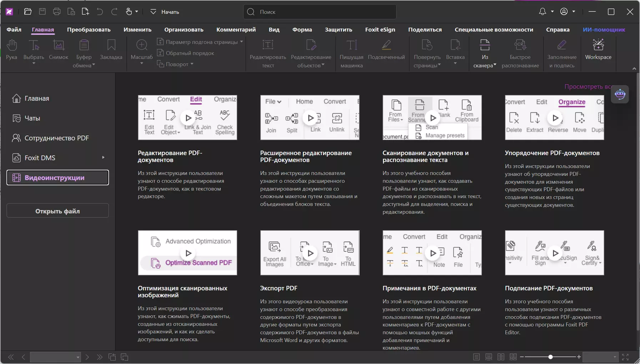The width and height of the screenshot is (640, 364).
Task: Click the Снимок snapshot tool
Action: coord(59,50)
